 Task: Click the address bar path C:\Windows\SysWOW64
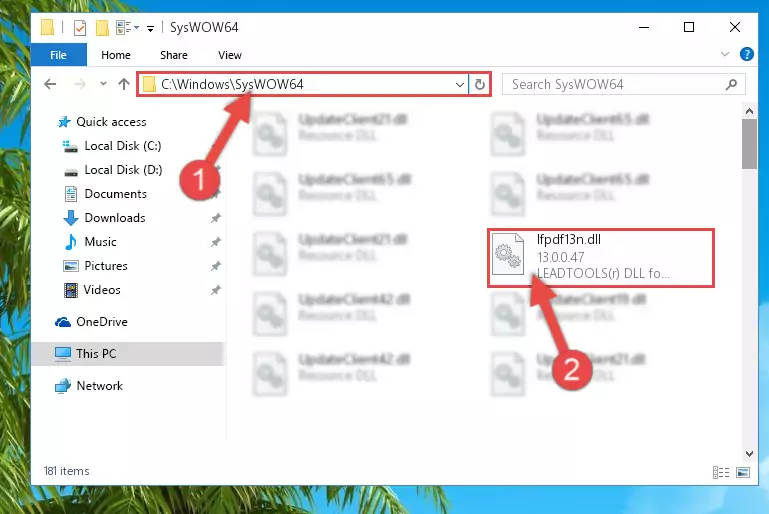(232, 84)
